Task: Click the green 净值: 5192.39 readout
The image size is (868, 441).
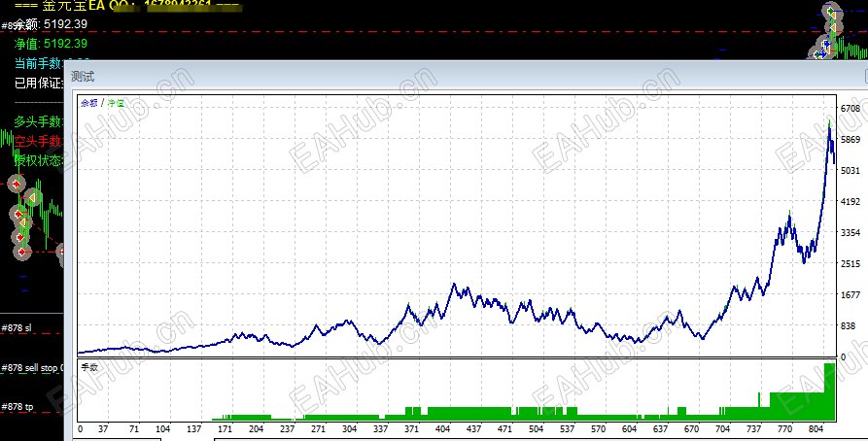Action: pos(51,43)
